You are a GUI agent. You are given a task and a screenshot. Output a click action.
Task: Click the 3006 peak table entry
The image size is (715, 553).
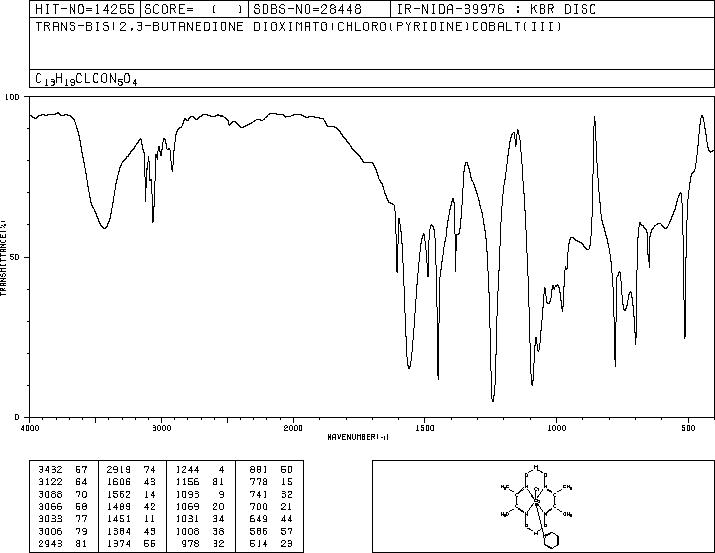[x=63, y=531]
